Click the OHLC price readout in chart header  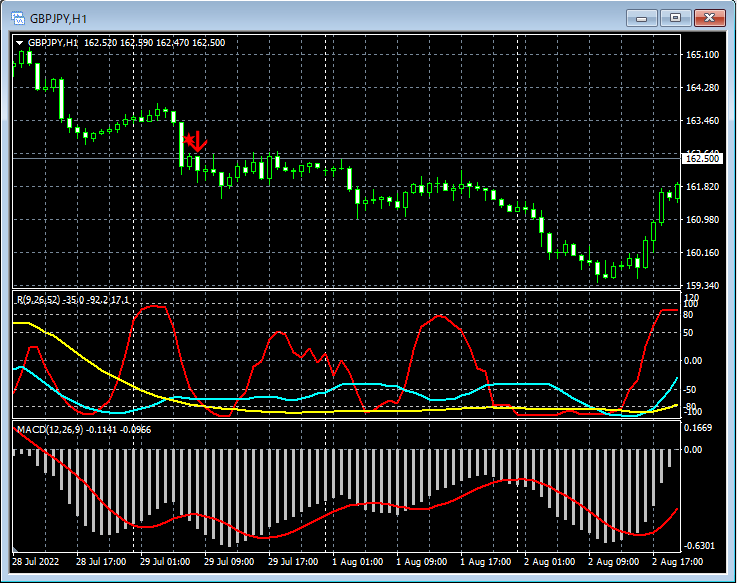click(x=155, y=43)
